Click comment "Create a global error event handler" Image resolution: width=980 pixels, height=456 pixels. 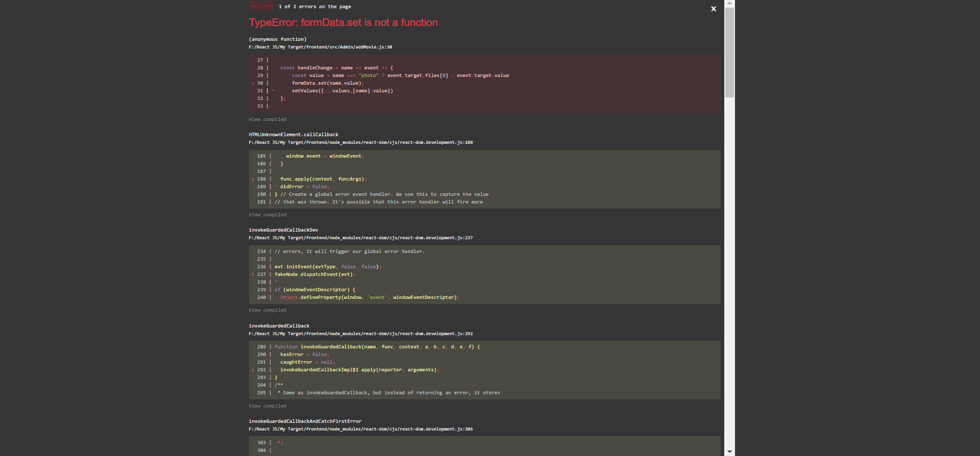pos(384,194)
